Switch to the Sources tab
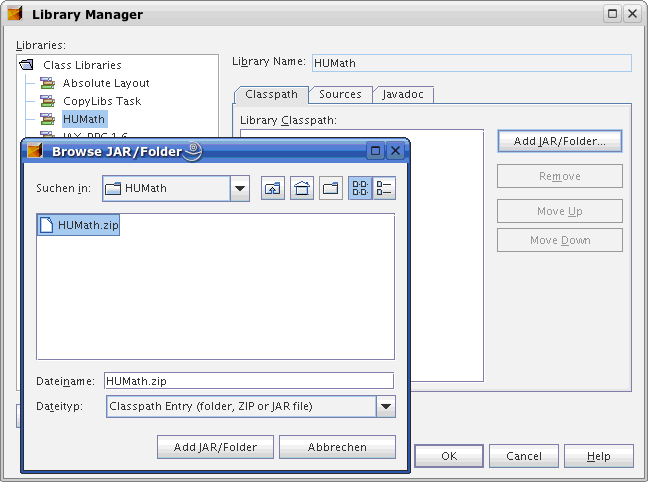Image resolution: width=648 pixels, height=482 pixels. 340,95
